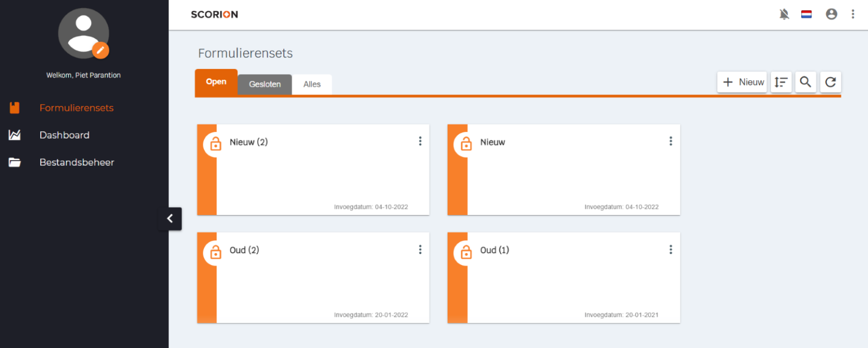Go to Dashboard in the sidebar
The width and height of the screenshot is (868, 348).
64,135
